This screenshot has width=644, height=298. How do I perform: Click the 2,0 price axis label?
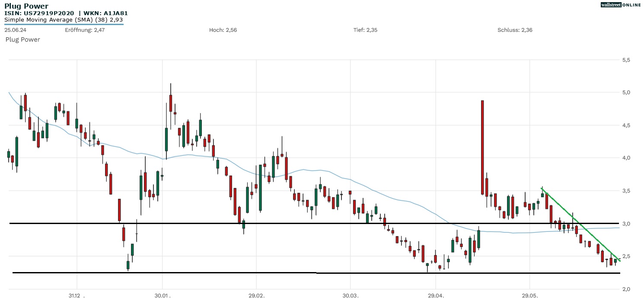click(626, 289)
